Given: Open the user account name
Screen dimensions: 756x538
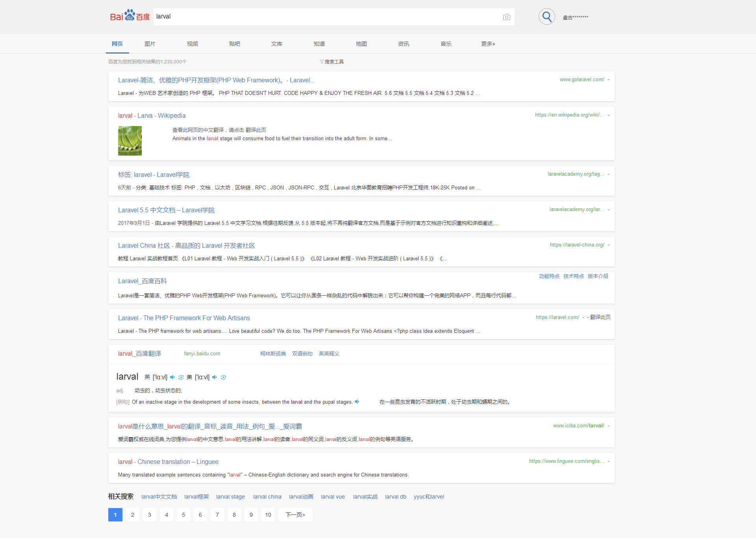Looking at the screenshot, I should coord(575,17).
